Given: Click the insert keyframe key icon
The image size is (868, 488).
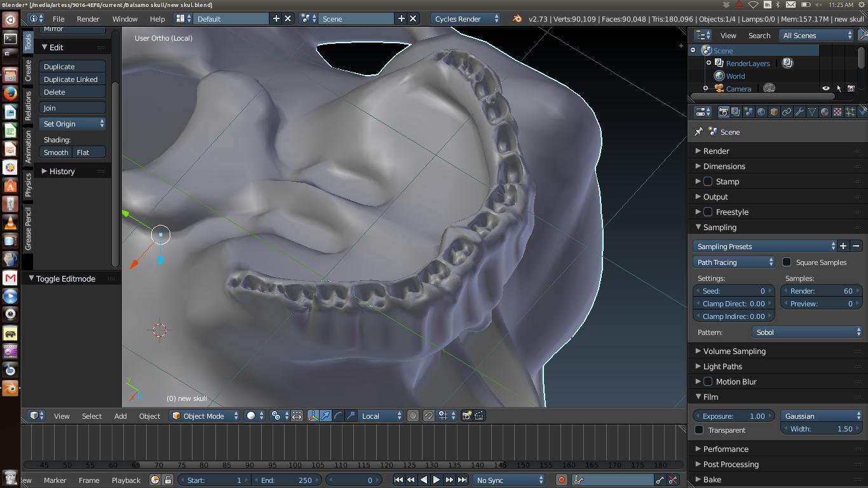Looking at the screenshot, I should point(660,480).
